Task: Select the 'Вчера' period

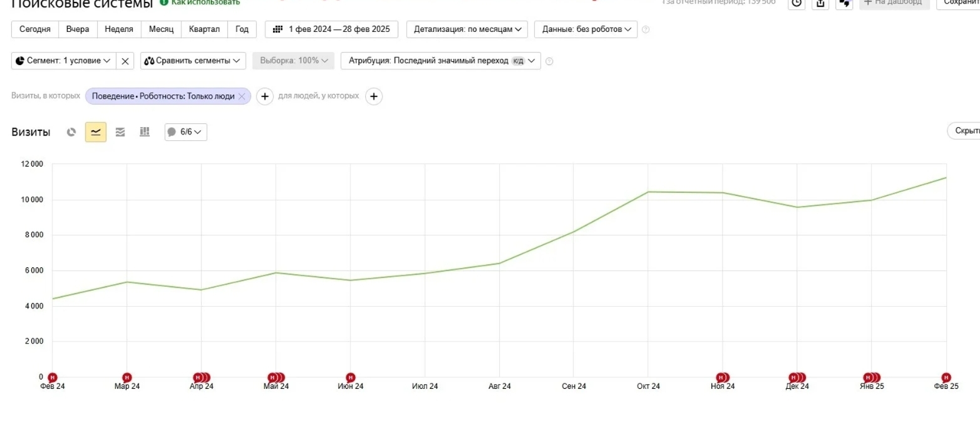Action: 78,29
